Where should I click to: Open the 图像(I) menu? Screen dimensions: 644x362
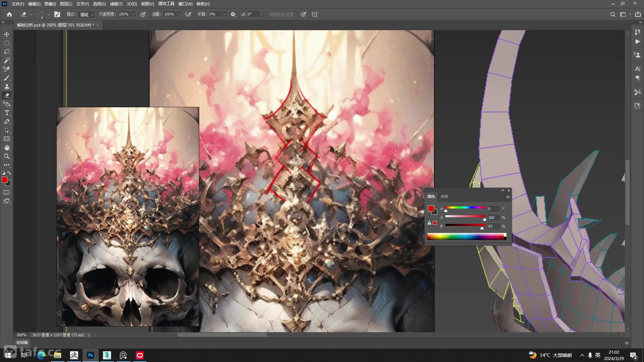(x=50, y=4)
